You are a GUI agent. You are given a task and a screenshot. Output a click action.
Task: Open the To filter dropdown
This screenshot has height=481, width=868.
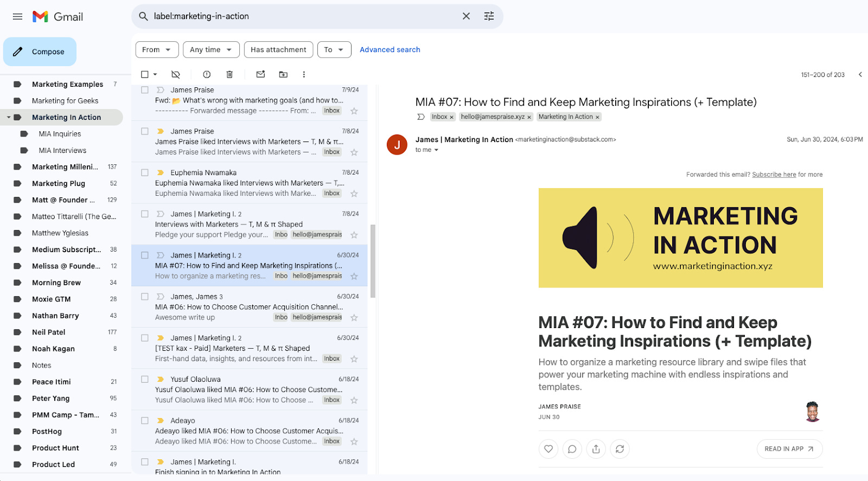(334, 49)
